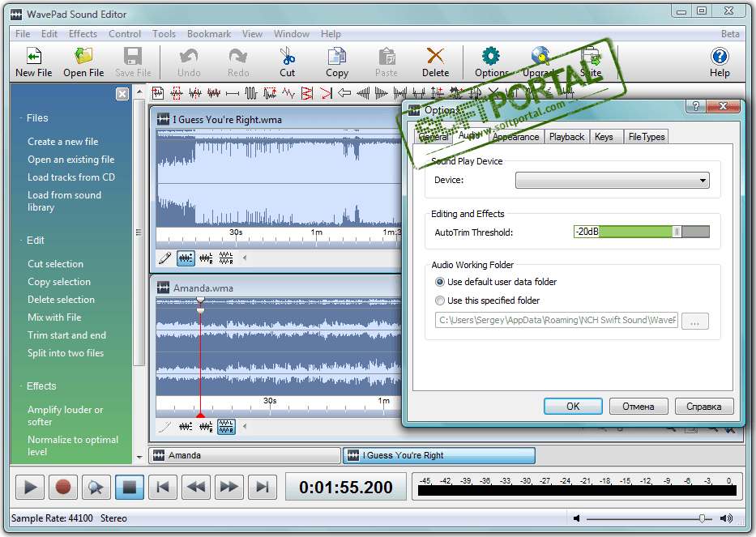Open the Sound Play Device dropdown

(613, 181)
